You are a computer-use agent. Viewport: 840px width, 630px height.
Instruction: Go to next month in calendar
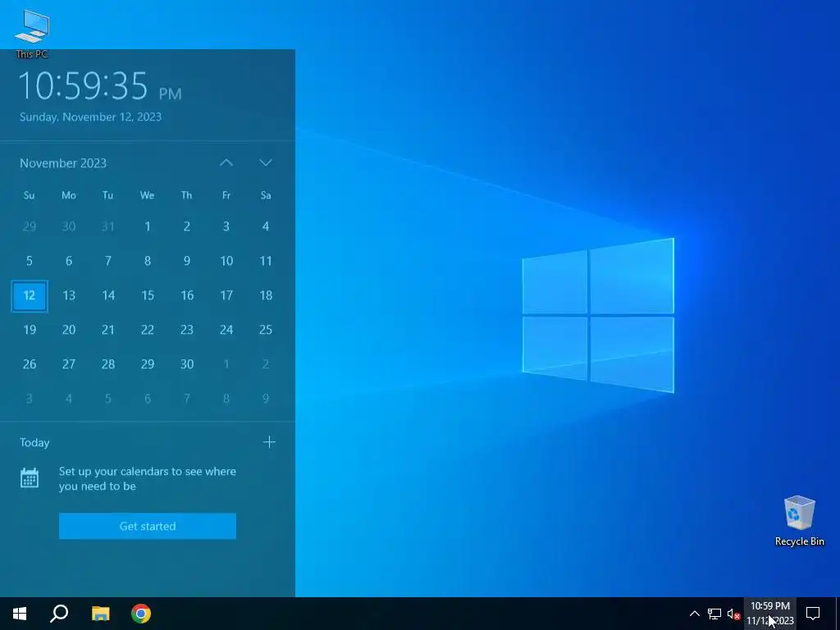tap(266, 163)
